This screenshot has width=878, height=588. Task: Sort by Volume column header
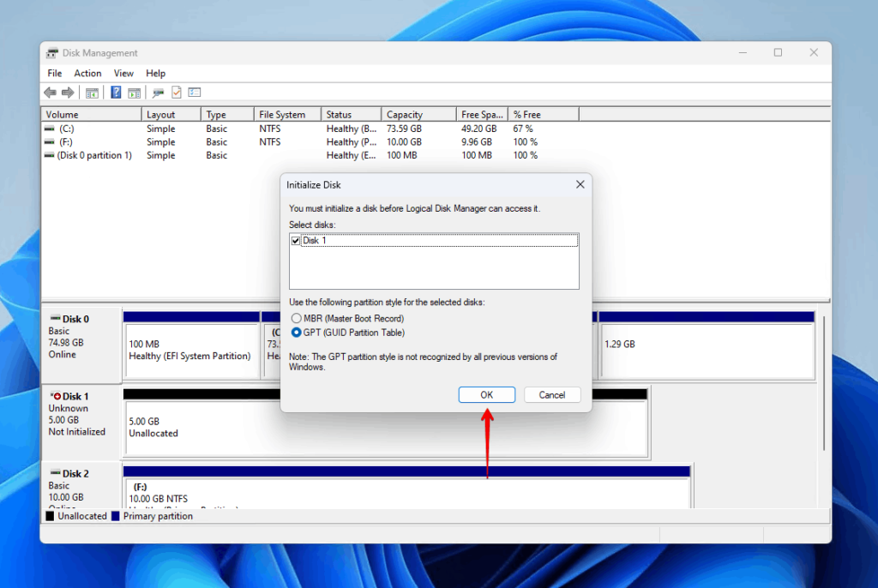tap(92, 114)
